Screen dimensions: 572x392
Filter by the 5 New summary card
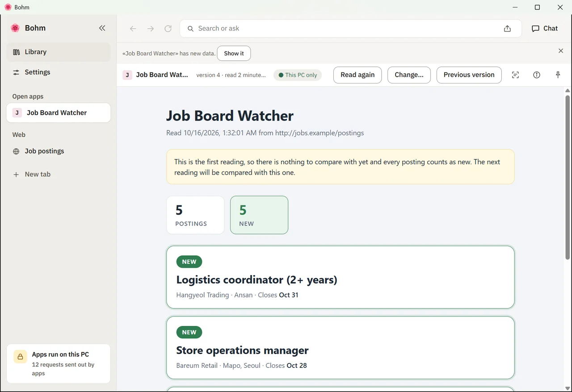click(259, 215)
